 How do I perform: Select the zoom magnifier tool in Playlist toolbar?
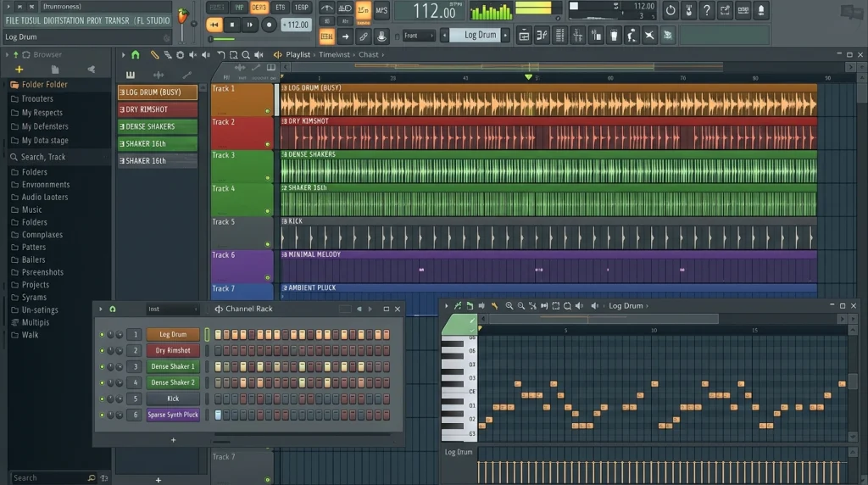click(x=246, y=55)
